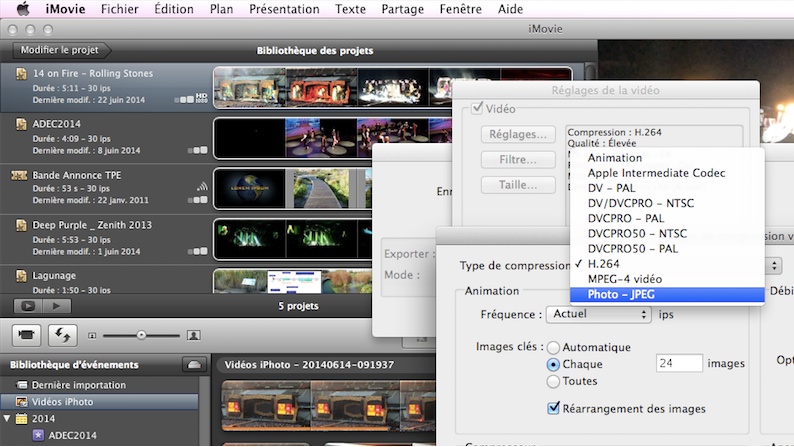Choose MPEG-4 vidéo compression
The image size is (794, 447).
[x=667, y=279]
